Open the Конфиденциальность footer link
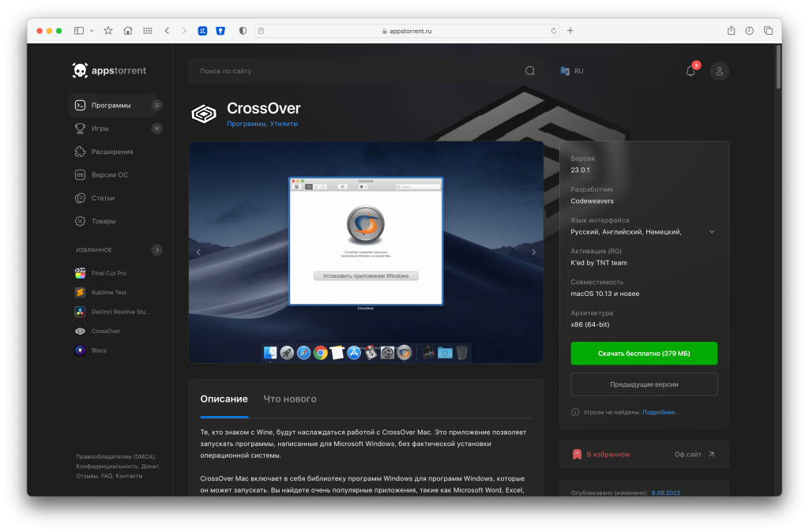Image resolution: width=809 pixels, height=532 pixels. tap(107, 466)
